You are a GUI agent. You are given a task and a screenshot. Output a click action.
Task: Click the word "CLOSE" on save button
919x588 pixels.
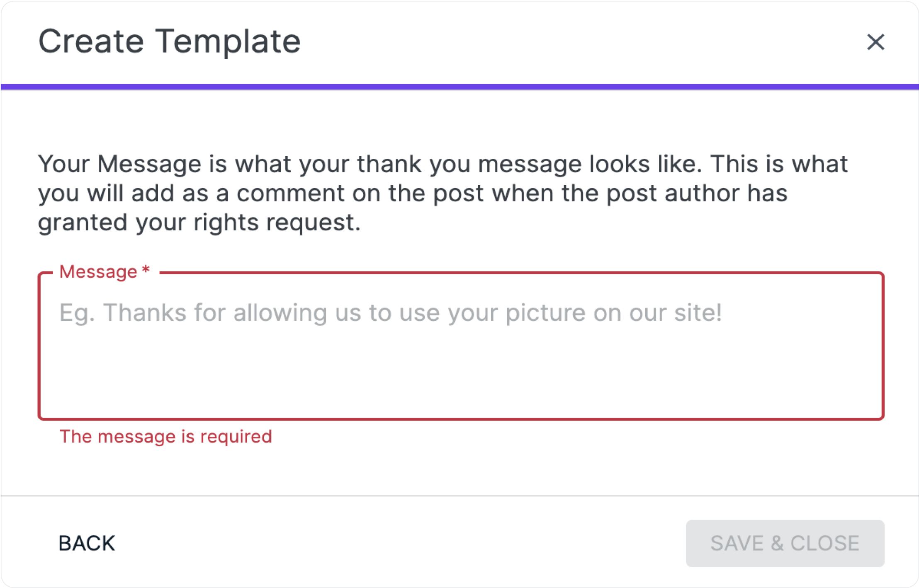825,543
